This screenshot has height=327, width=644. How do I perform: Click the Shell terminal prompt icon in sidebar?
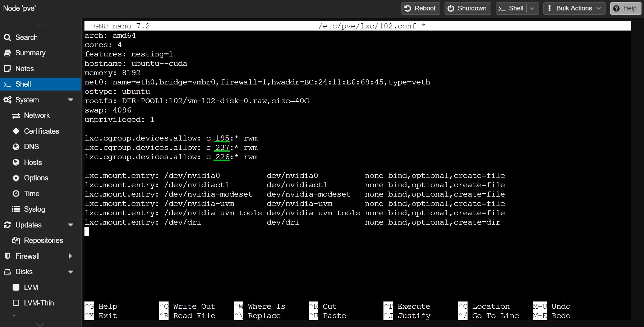click(x=7, y=84)
